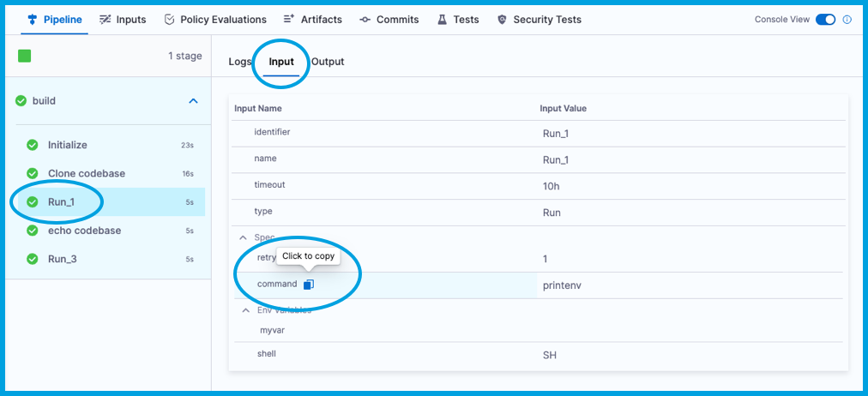This screenshot has width=868, height=396.
Task: Collapse the Env Variables section
Action: 245,310
